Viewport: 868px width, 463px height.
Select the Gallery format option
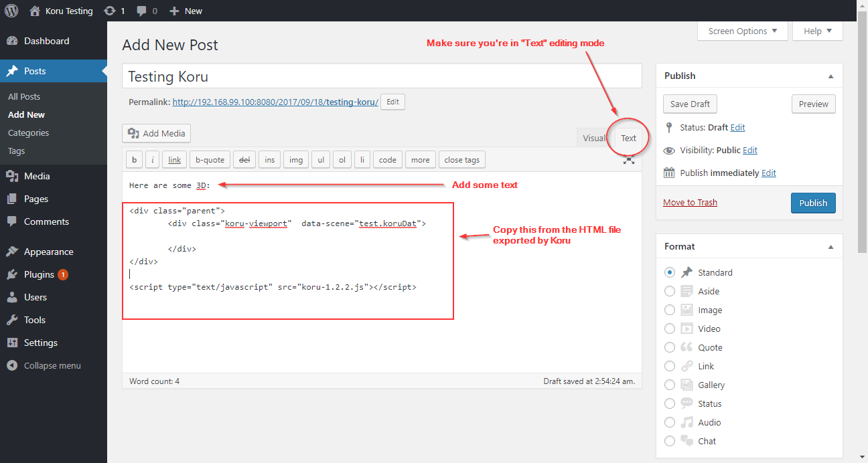[670, 385]
